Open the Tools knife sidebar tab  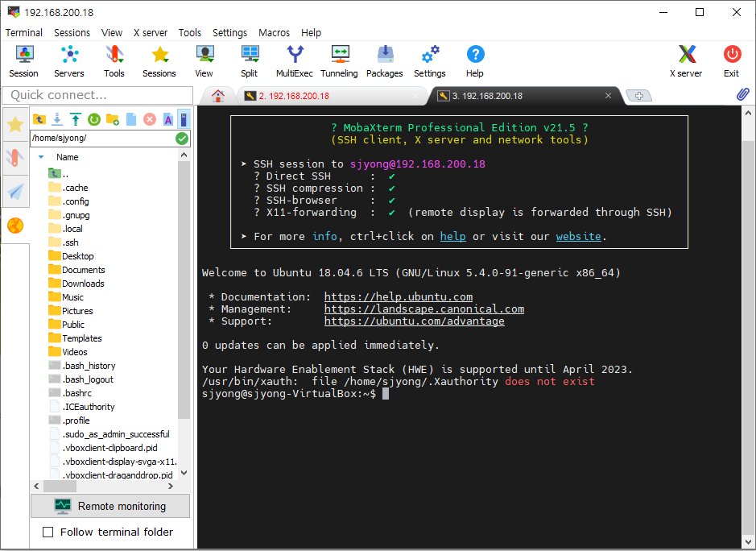15,158
